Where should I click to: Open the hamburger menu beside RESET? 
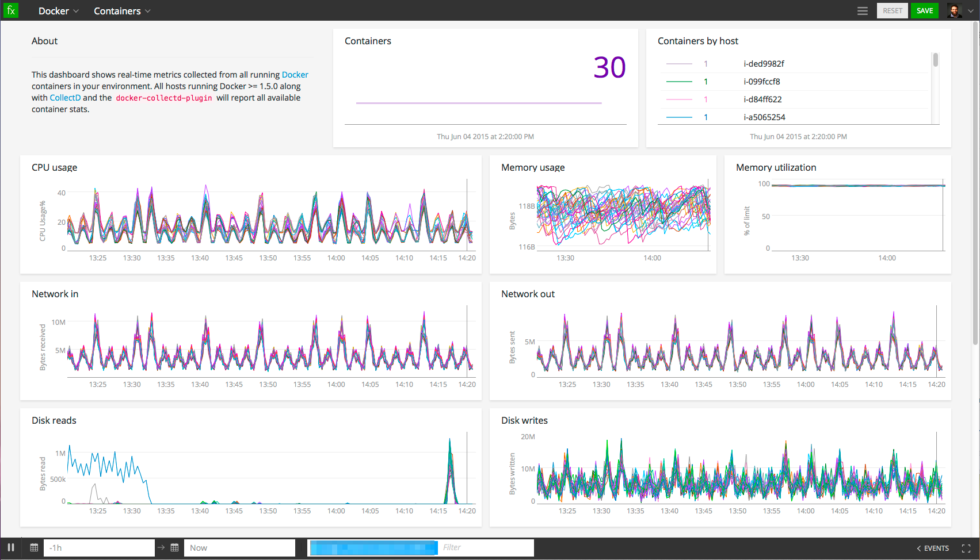point(862,11)
